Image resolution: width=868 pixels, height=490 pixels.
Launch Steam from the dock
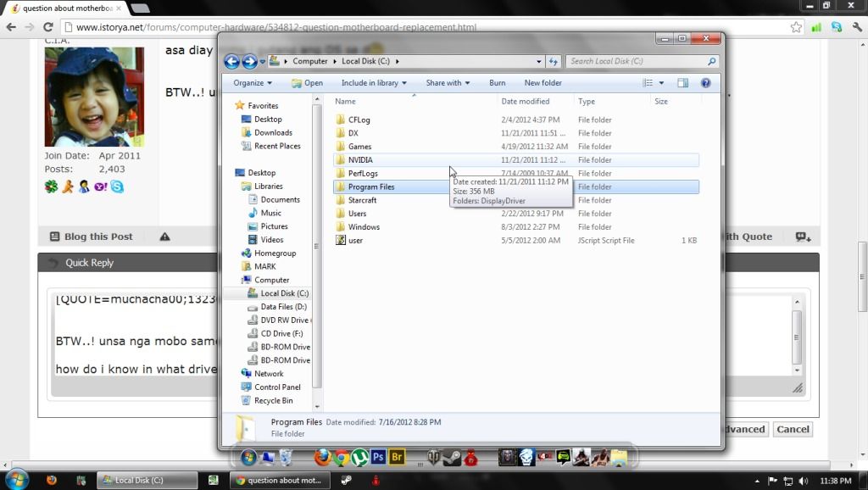[x=453, y=458]
